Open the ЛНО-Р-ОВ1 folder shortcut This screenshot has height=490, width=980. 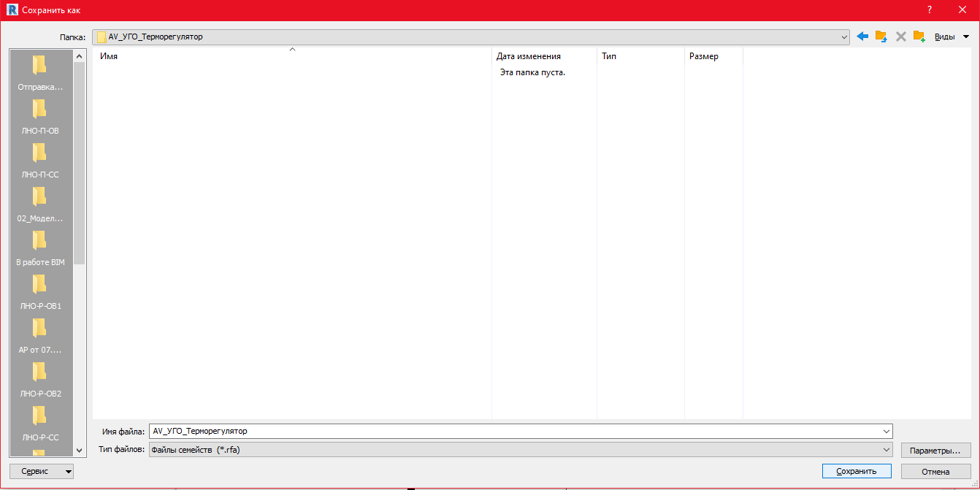click(40, 293)
